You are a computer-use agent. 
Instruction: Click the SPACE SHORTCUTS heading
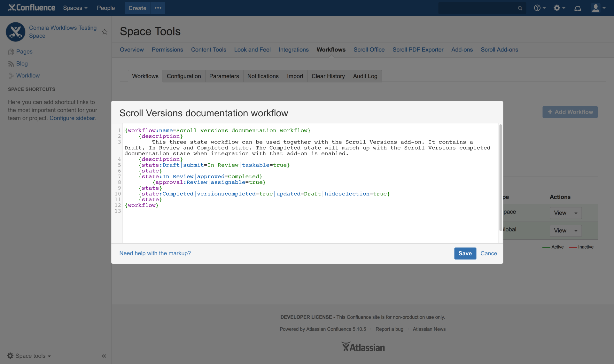point(32,89)
